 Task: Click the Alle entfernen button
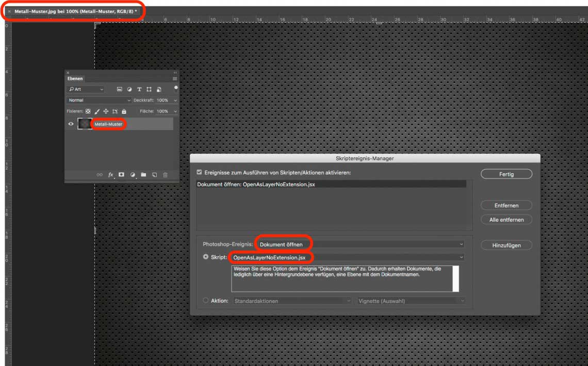coord(507,220)
